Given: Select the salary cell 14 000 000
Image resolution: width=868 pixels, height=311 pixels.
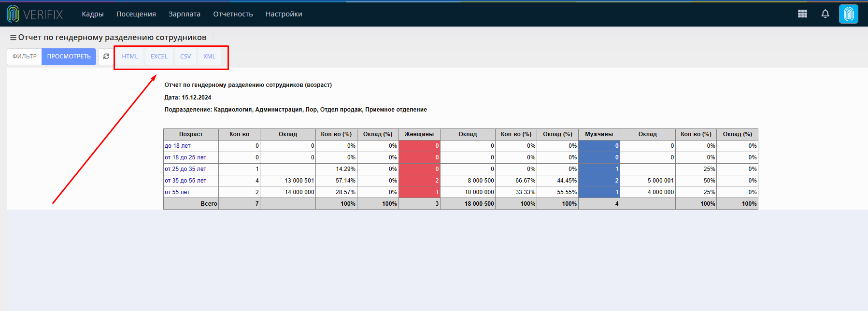Looking at the screenshot, I should 288,192.
